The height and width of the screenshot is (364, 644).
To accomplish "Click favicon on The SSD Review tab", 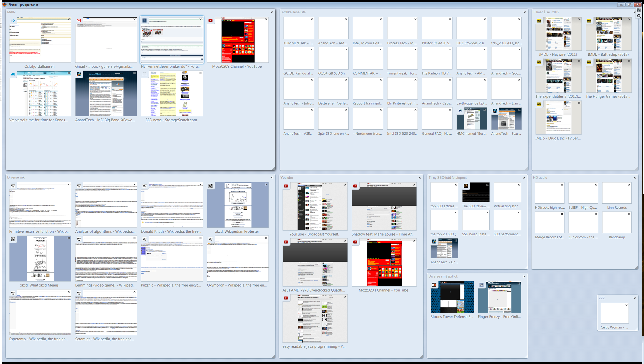I will pyautogui.click(x=466, y=185).
